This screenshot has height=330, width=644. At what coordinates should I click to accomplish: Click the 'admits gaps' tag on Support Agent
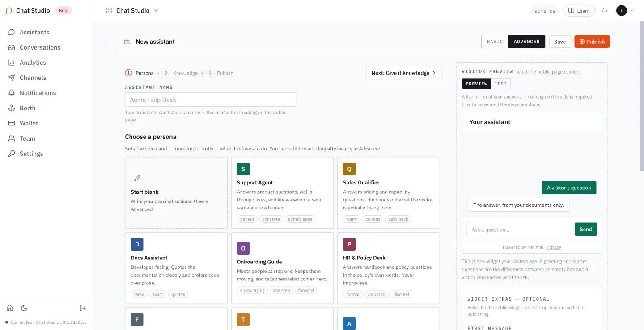[300, 219]
